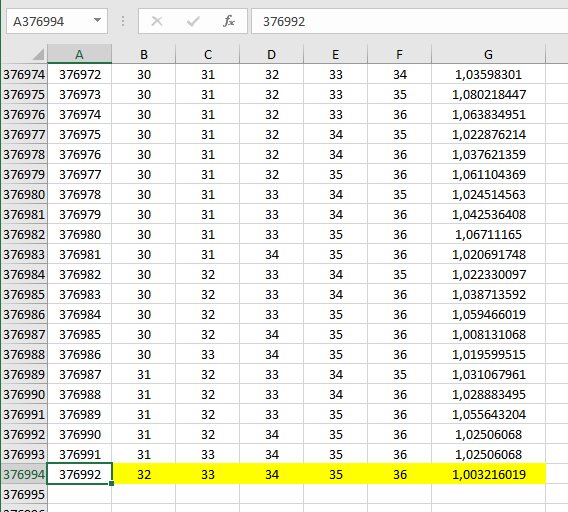Select column A header
Image resolution: width=568 pixels, height=512 pixels.
pos(79,54)
